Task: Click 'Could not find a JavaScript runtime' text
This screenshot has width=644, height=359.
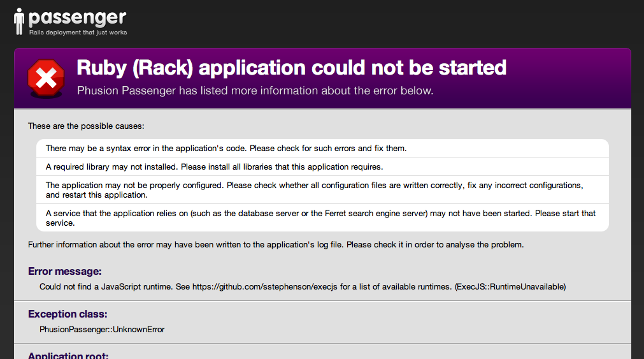Action: (x=106, y=286)
